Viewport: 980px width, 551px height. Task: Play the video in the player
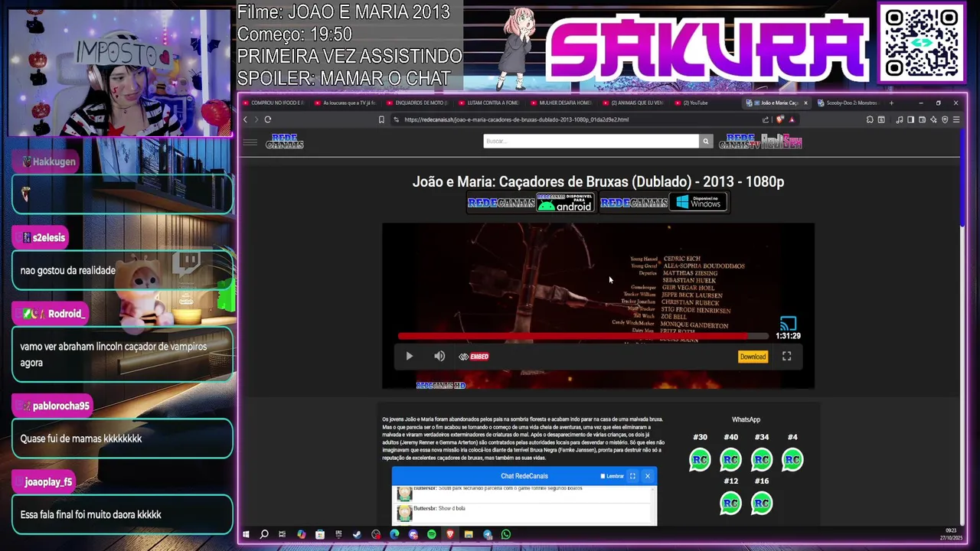[409, 356]
